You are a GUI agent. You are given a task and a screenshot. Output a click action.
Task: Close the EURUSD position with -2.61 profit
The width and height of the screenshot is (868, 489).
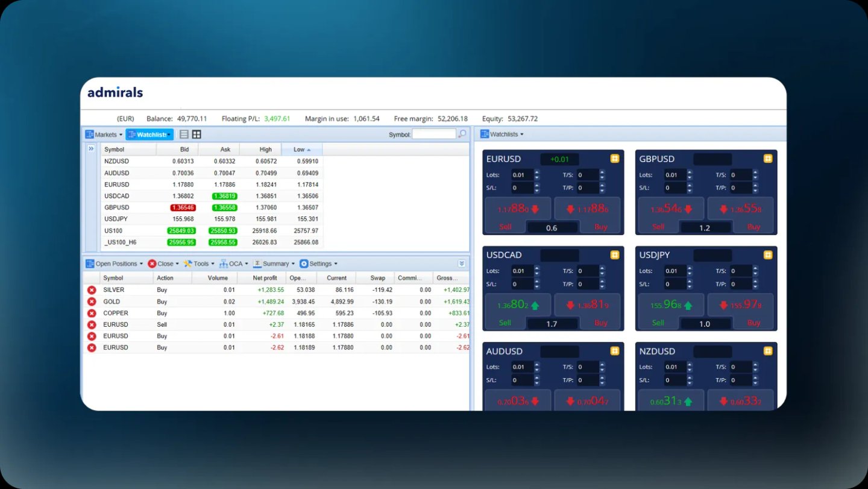point(92,336)
